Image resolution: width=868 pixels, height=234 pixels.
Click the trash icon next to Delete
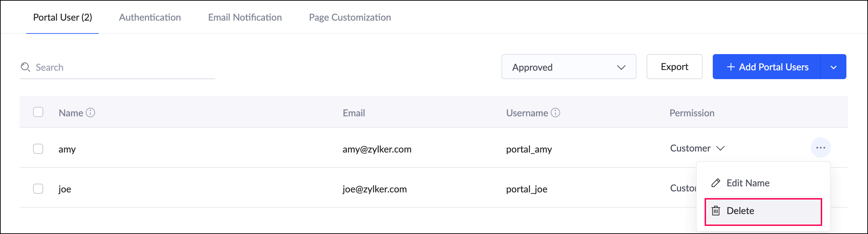click(x=715, y=211)
